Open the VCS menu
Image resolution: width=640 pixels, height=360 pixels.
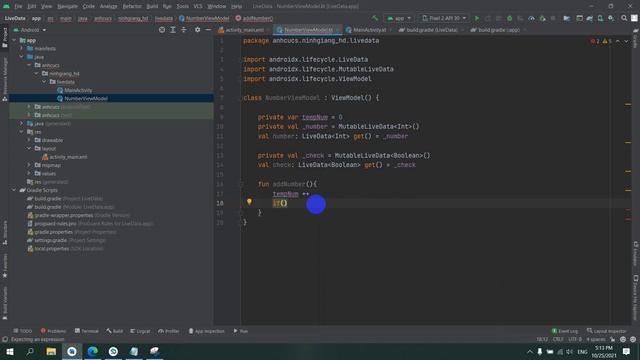pos(198,7)
